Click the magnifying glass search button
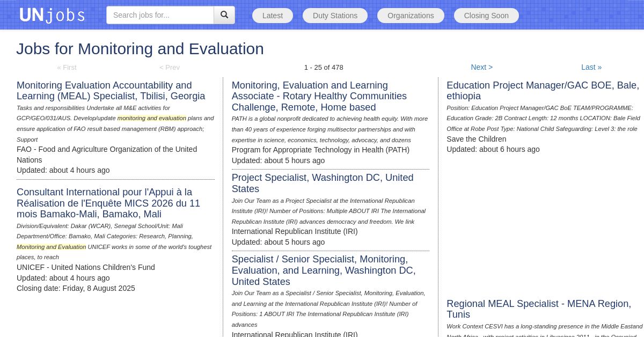Viewport: 644px width, 337px height. click(x=224, y=15)
